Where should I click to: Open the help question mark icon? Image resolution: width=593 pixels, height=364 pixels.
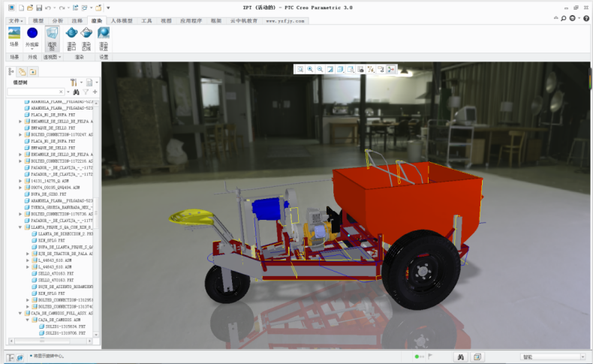(x=586, y=18)
